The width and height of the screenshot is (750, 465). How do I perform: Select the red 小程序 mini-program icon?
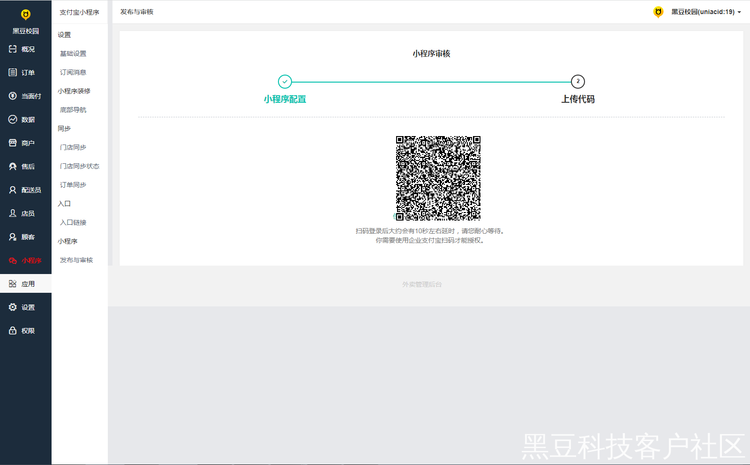pyautogui.click(x=13, y=260)
